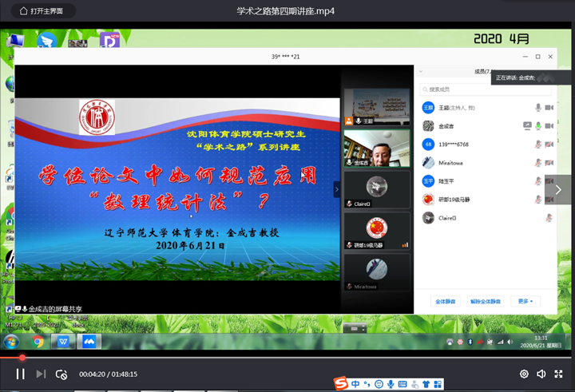Image resolution: width=575 pixels, height=392 pixels.
Task: Enter fullscreen mode in the player
Action: (x=558, y=374)
